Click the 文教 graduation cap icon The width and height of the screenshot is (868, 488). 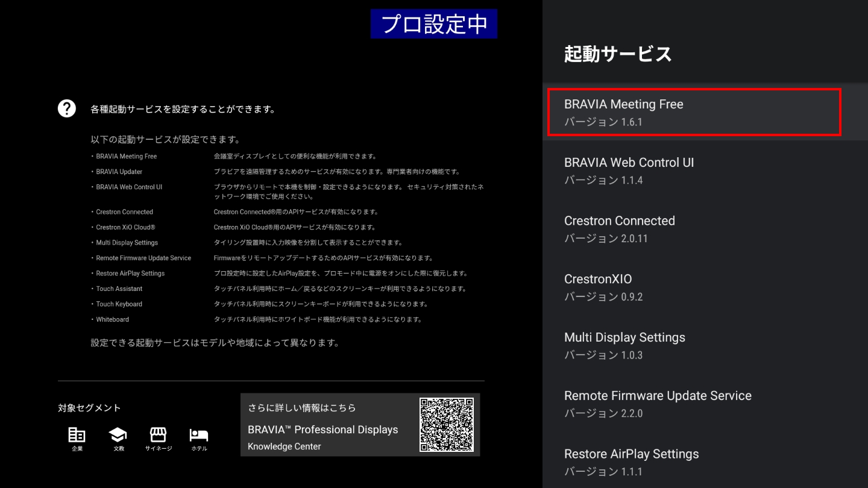click(x=118, y=435)
